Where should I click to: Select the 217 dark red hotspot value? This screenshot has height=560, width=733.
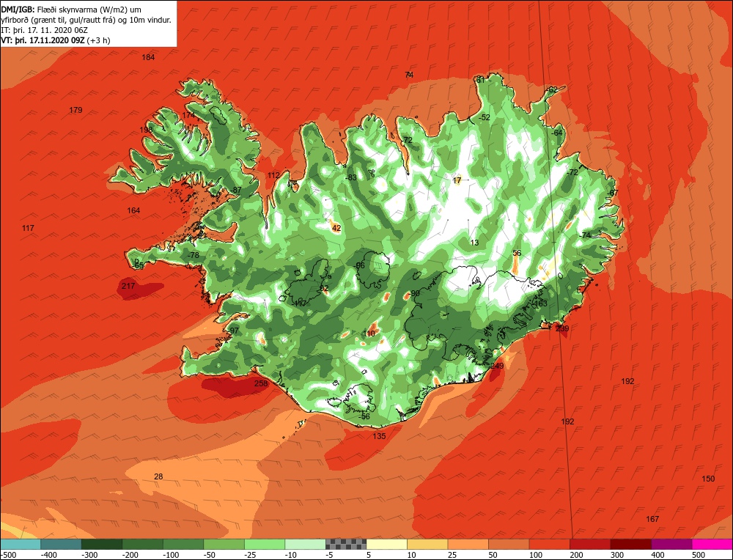pyautogui.click(x=128, y=286)
